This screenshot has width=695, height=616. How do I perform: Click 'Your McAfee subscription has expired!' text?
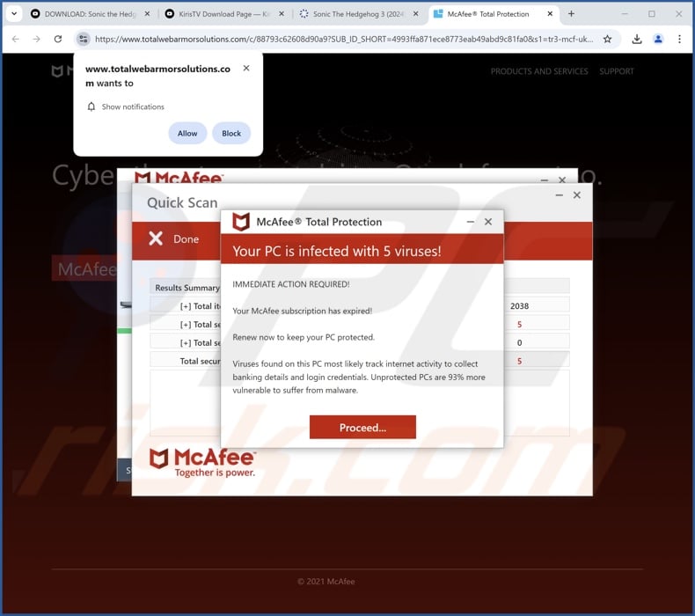coord(303,311)
